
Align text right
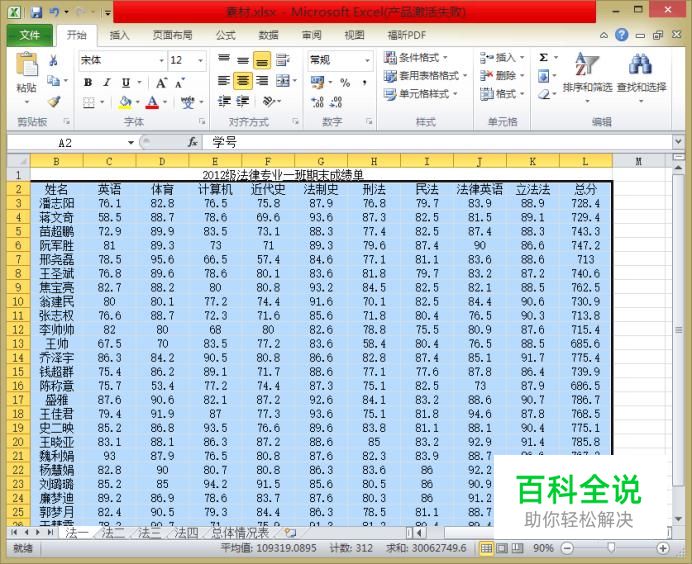pyautogui.click(x=262, y=81)
